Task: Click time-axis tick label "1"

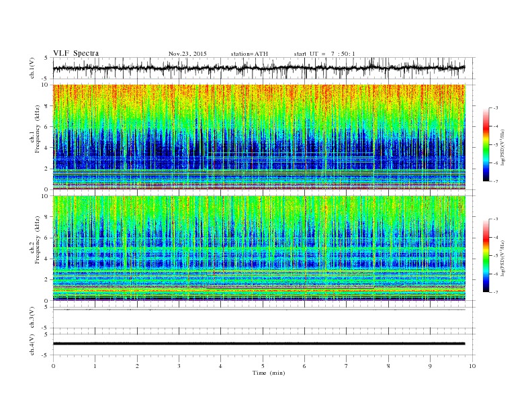Action: 95,366
